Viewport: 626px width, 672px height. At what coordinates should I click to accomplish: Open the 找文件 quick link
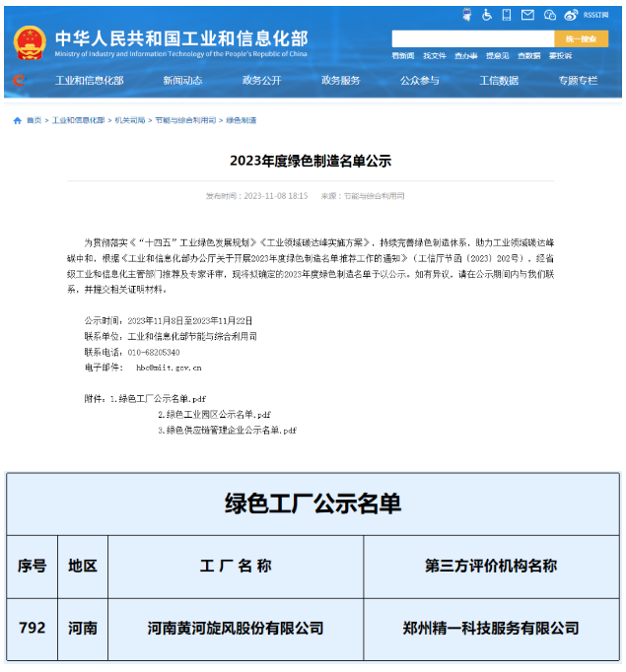[435, 56]
